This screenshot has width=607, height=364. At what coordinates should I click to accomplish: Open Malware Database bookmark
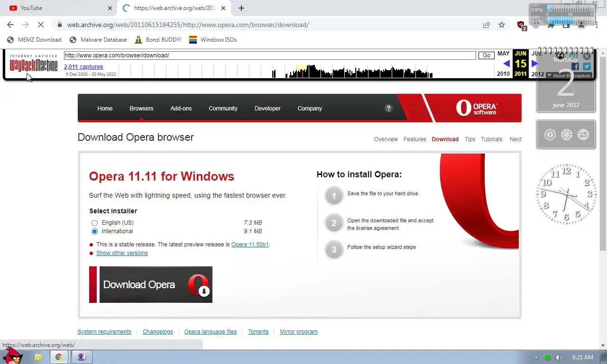(98, 40)
